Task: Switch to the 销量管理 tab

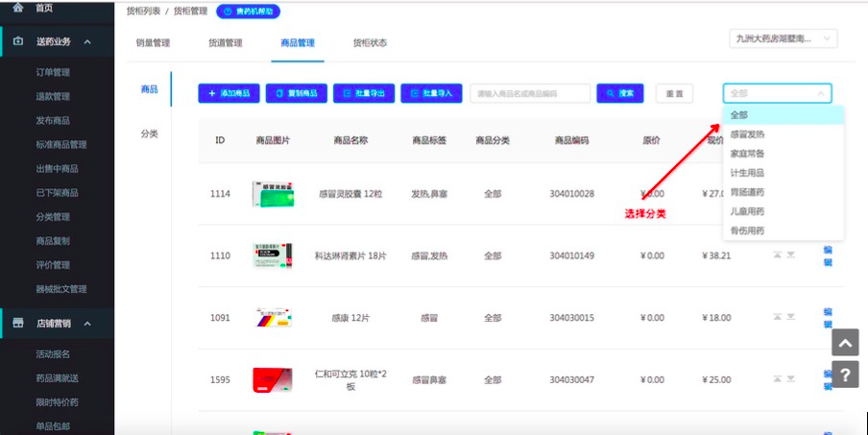Action: click(x=153, y=43)
